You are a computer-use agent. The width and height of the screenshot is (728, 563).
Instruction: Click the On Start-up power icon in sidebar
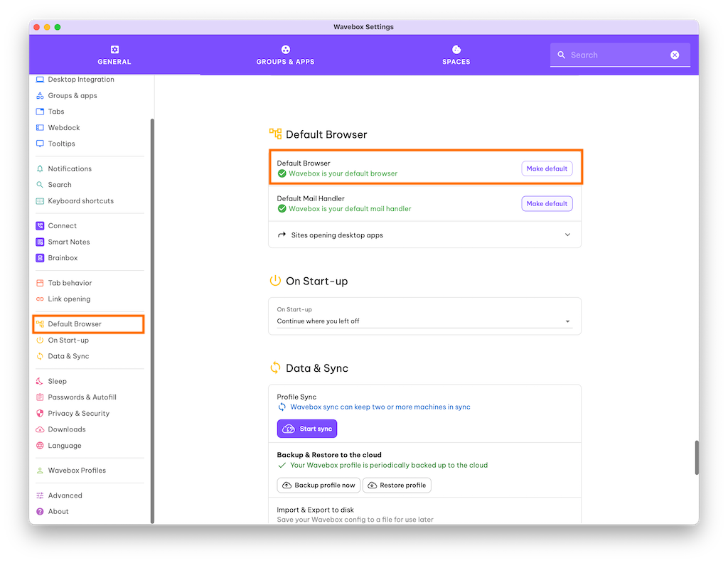[x=40, y=341]
